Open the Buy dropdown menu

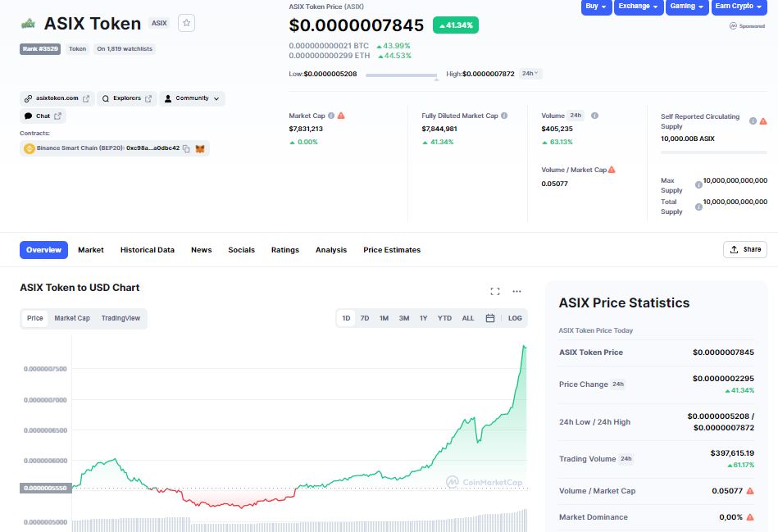coord(596,7)
